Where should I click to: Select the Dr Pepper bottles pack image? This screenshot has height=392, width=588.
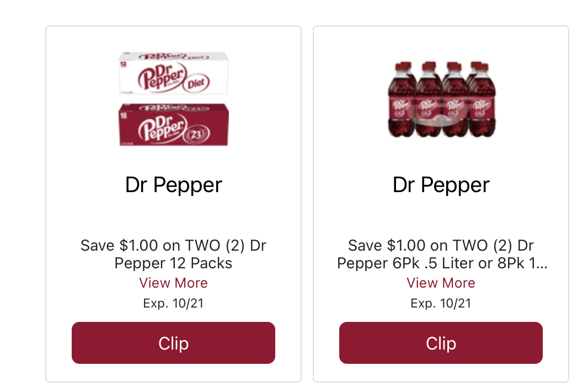click(441, 99)
